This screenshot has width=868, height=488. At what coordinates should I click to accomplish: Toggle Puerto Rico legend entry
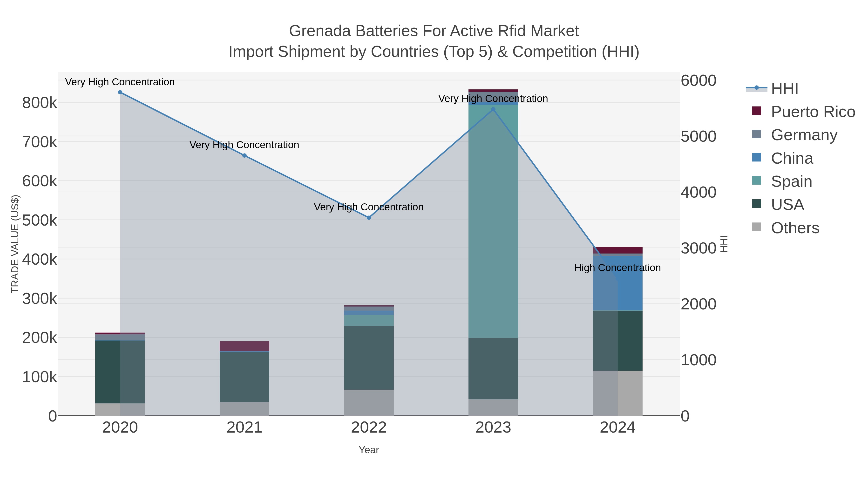click(804, 112)
